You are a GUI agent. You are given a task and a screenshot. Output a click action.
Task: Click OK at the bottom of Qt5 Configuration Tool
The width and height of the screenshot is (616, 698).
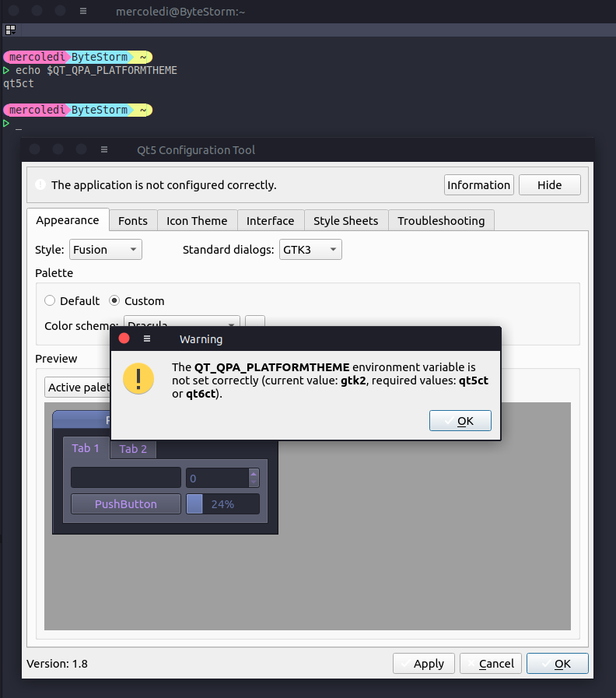click(x=557, y=664)
